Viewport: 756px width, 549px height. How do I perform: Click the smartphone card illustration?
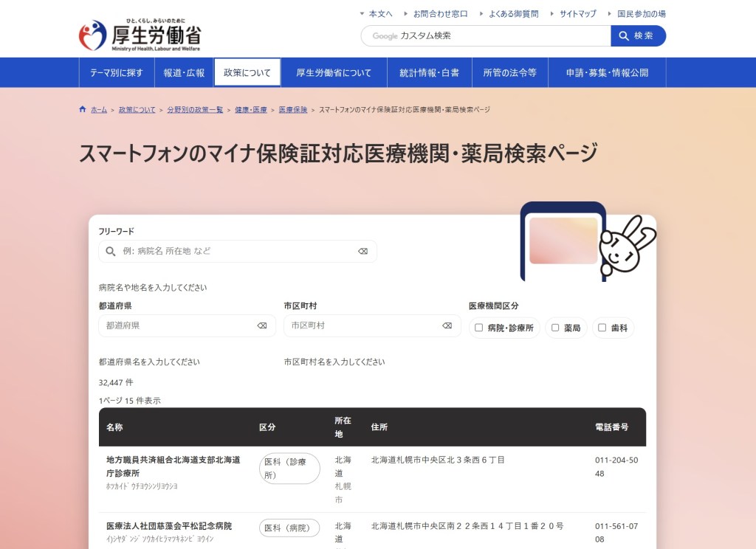(x=563, y=241)
